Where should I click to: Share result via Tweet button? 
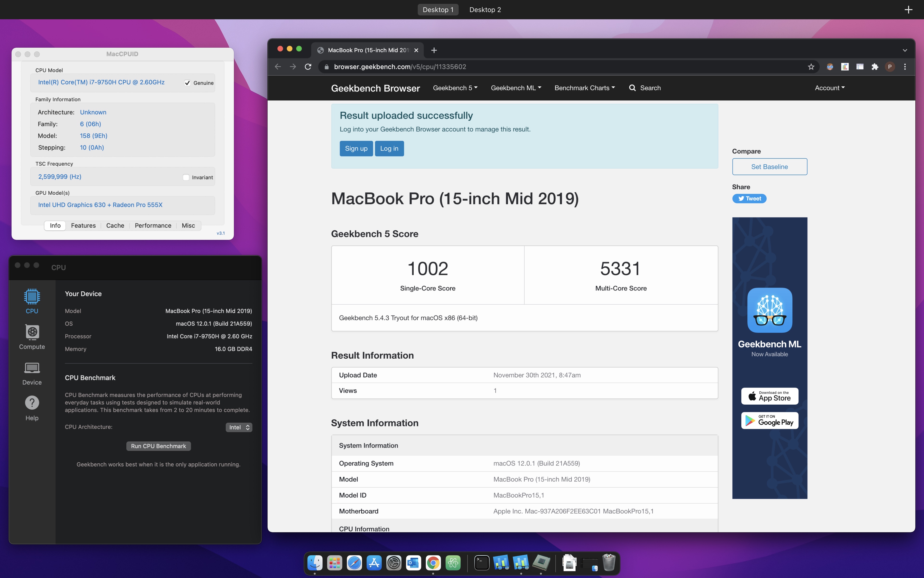pos(749,198)
